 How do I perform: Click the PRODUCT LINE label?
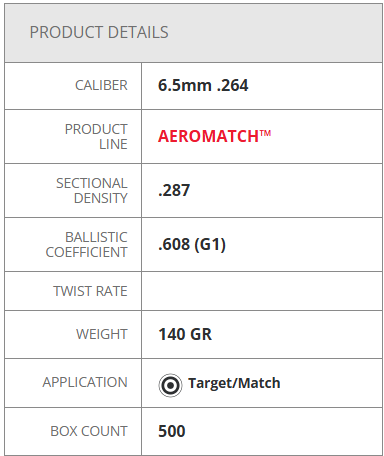pos(96,137)
